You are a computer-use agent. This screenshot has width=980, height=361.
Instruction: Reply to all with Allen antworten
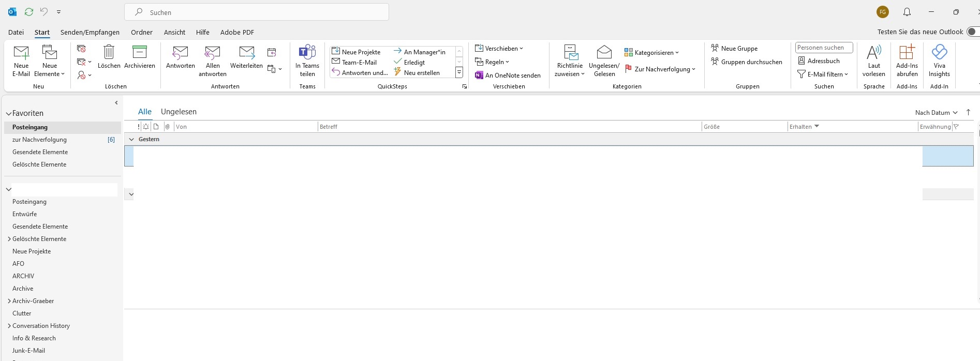click(213, 61)
